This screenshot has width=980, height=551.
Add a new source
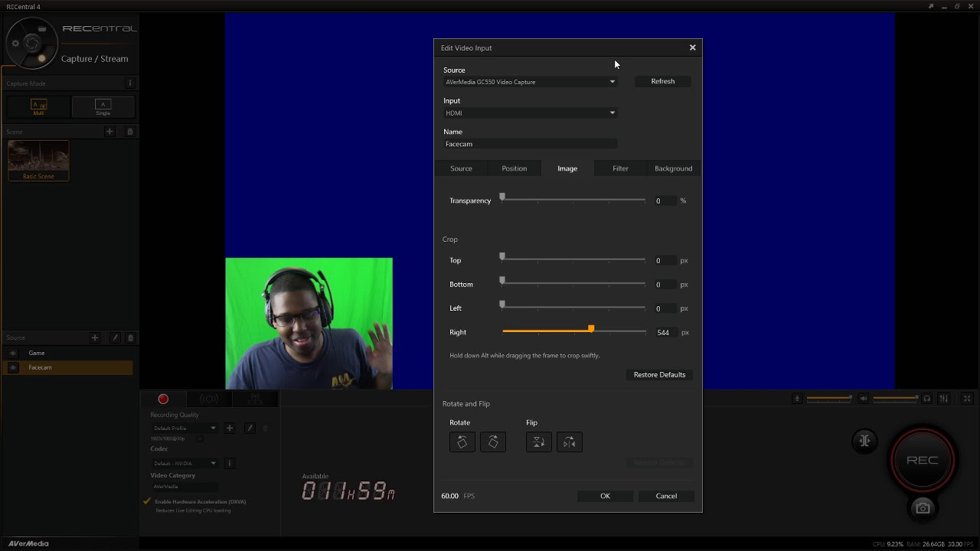click(95, 337)
